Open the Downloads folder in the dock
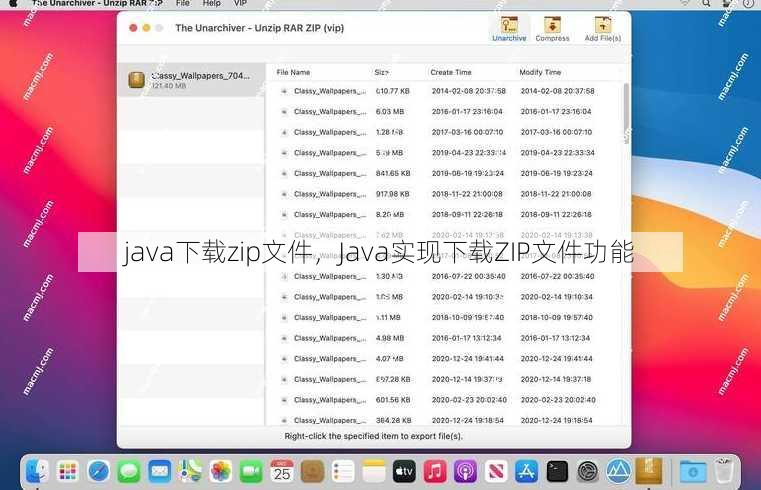 coord(693,471)
